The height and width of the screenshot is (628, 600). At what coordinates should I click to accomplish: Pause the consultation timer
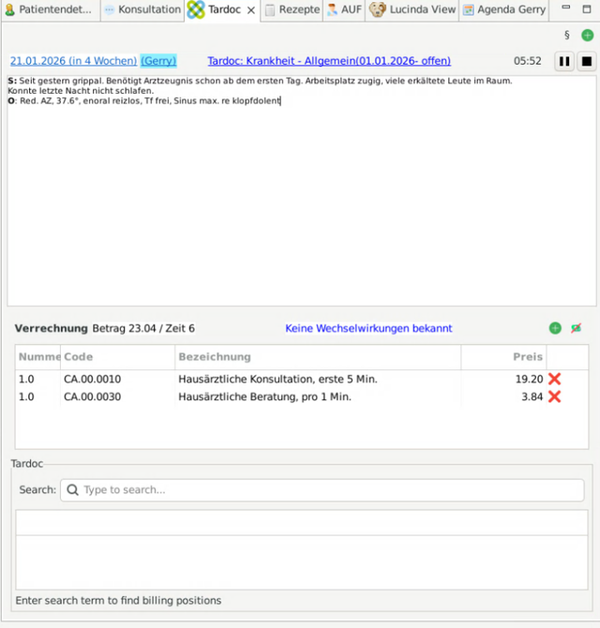[564, 61]
